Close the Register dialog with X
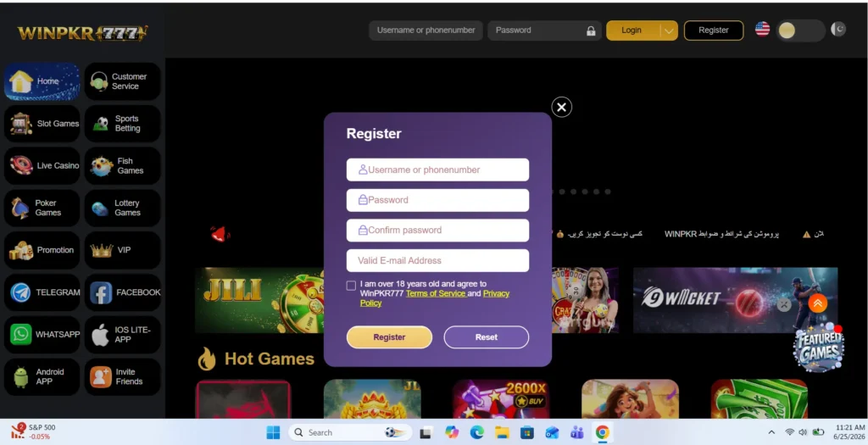 tap(561, 107)
